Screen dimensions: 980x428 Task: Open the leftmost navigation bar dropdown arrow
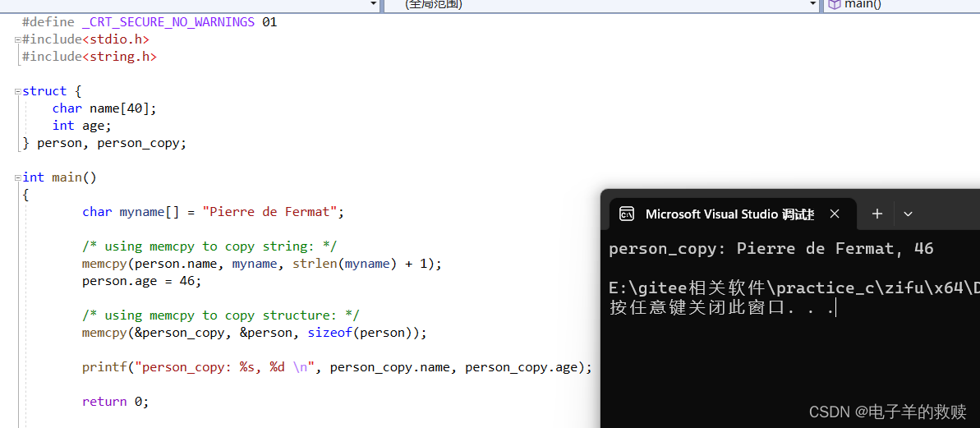[374, 4]
